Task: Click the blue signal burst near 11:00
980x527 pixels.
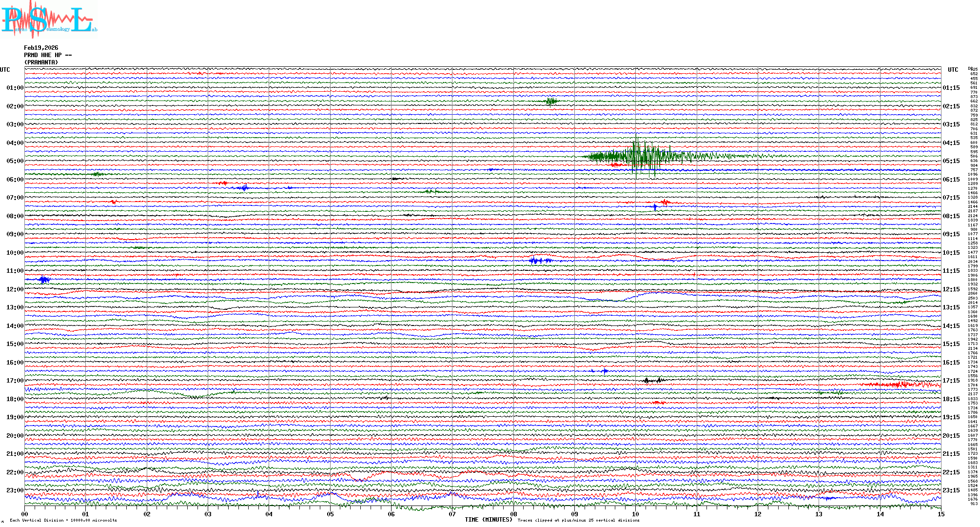Action: [44, 280]
